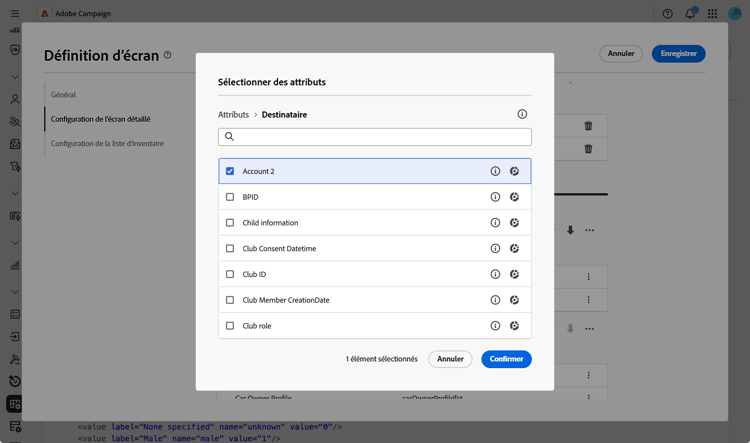
Task: Open the notifications bell
Action: click(x=690, y=13)
